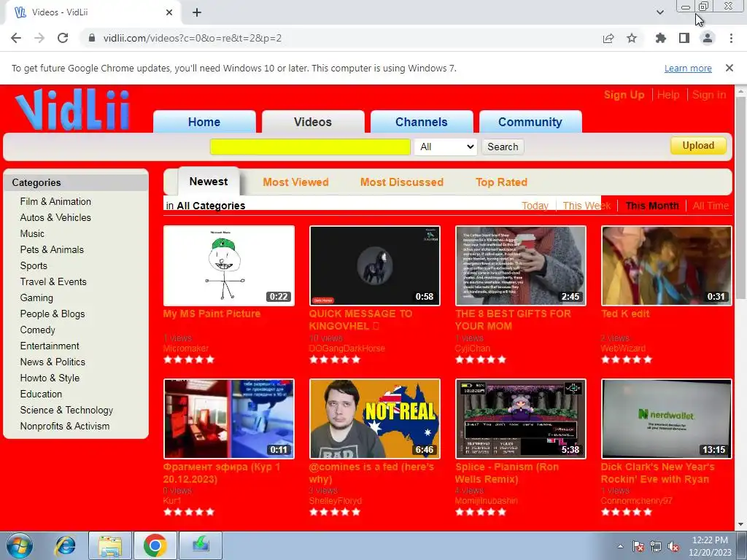The image size is (747, 560).
Task: Click the installer icon in taskbar
Action: point(201,545)
